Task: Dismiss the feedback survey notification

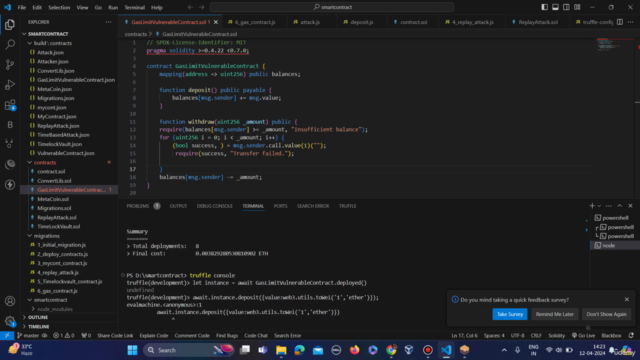Action: click(627, 299)
